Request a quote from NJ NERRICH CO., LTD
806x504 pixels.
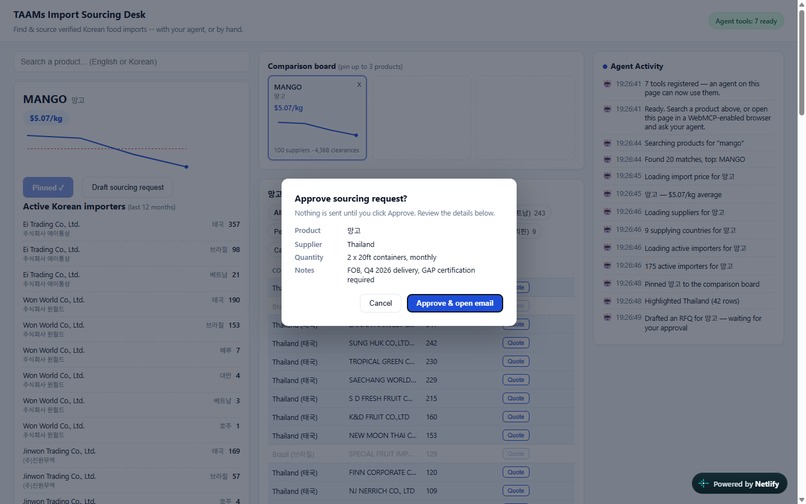click(x=516, y=491)
